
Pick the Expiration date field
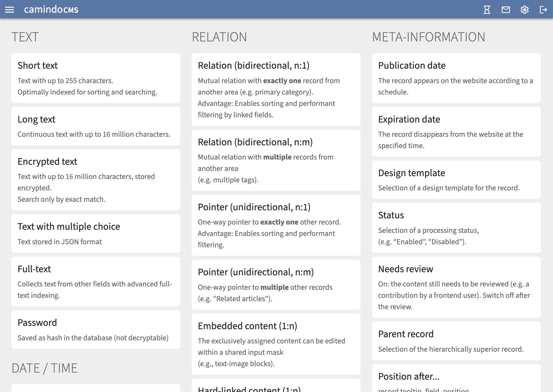pos(456,132)
